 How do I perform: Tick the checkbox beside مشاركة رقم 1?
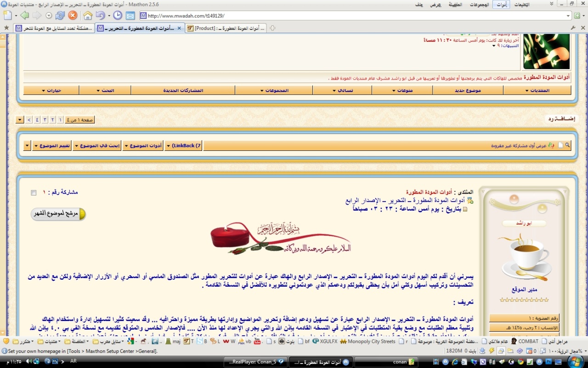pyautogui.click(x=34, y=193)
